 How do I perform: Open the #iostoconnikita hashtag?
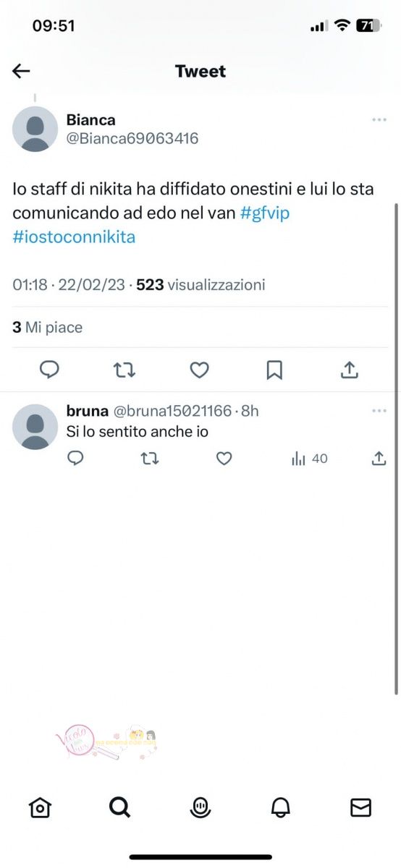[x=74, y=237]
